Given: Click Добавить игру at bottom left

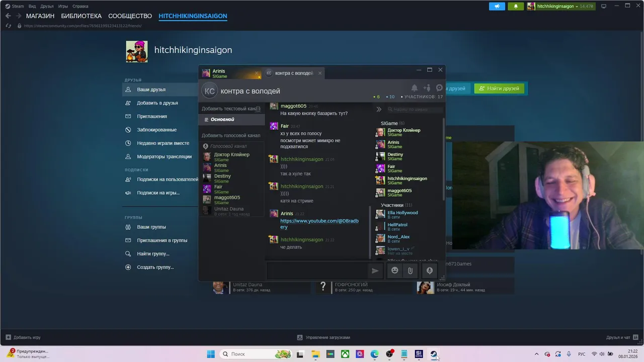Looking at the screenshot, I should click(23, 337).
